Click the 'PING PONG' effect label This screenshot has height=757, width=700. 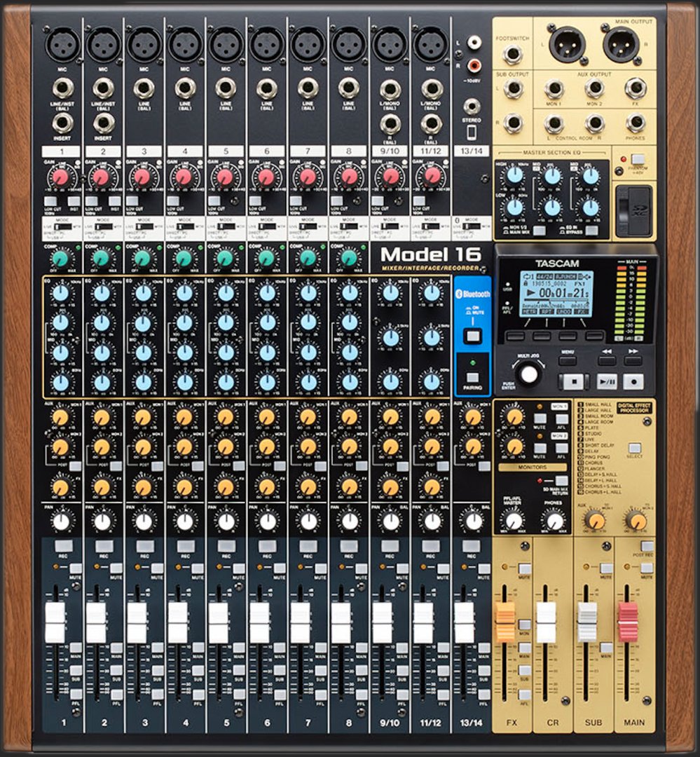click(597, 457)
